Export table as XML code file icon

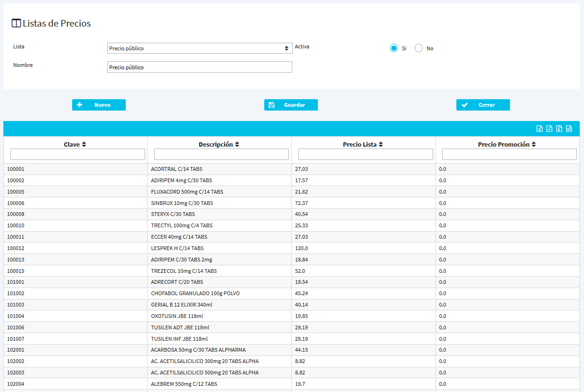[569, 129]
